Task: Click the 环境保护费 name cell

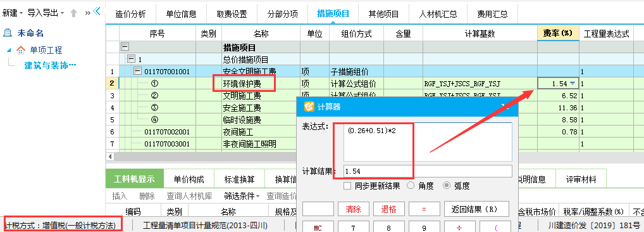Action: pos(261,84)
